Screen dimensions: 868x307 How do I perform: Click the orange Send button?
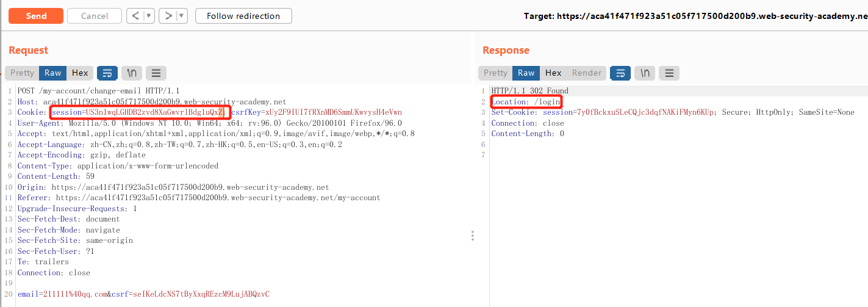tap(36, 16)
